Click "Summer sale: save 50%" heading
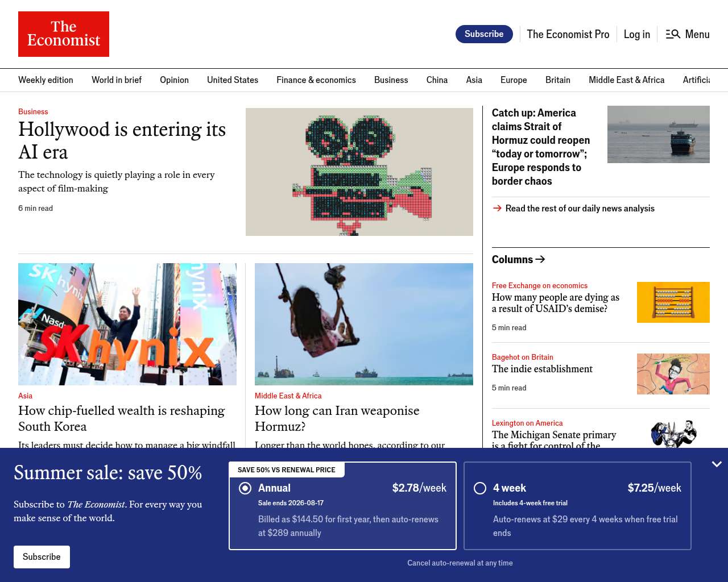This screenshot has width=728, height=582. click(x=108, y=473)
